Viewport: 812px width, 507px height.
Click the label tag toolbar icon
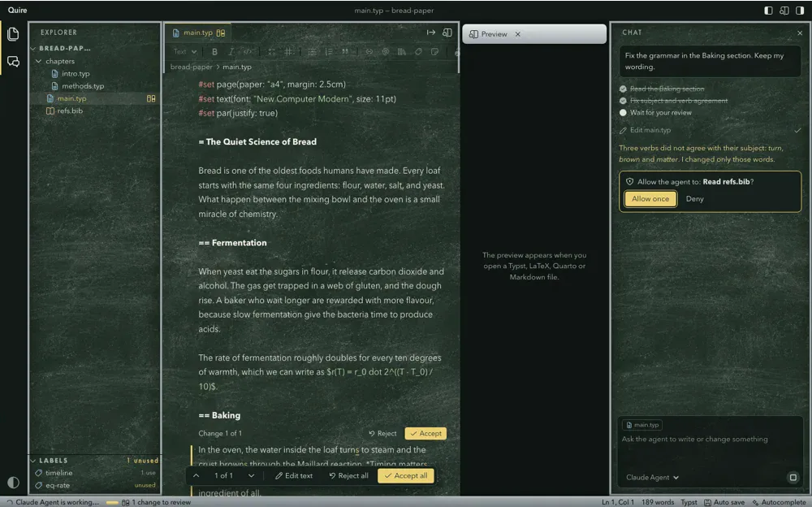coord(418,52)
